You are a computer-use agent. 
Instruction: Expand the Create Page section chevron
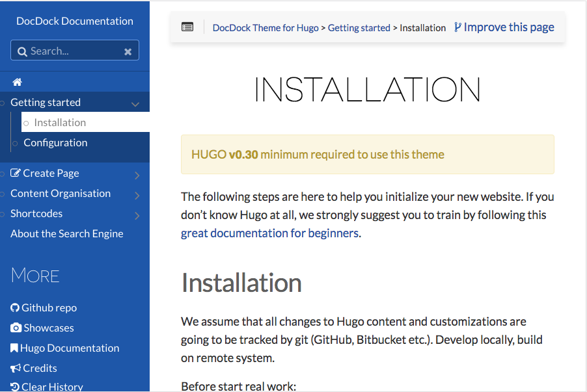[137, 174]
